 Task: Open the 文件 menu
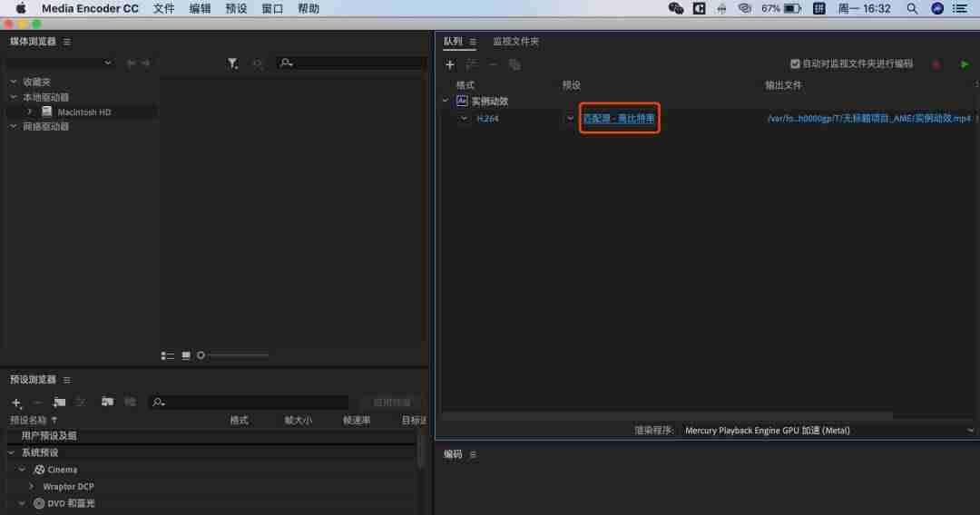pos(163,9)
